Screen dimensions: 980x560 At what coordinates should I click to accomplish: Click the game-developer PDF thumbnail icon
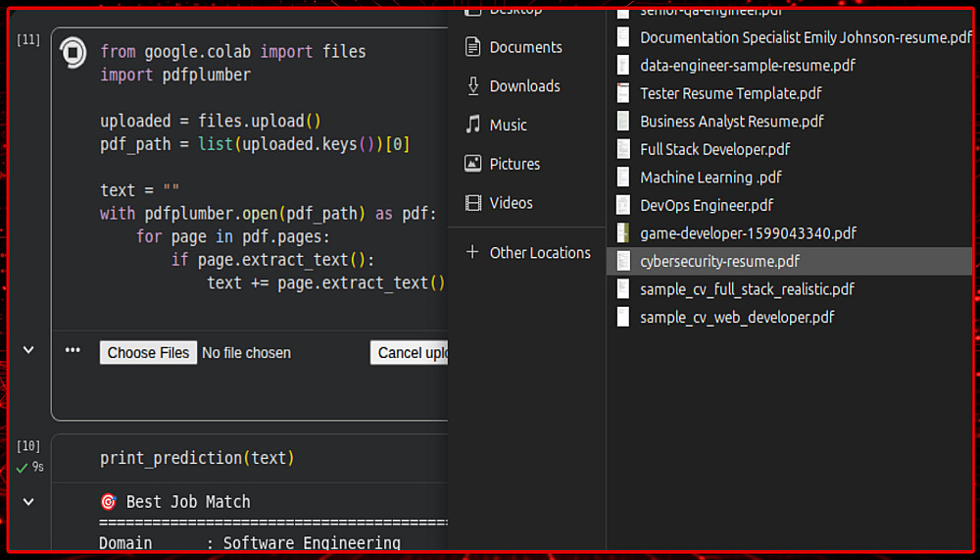622,233
